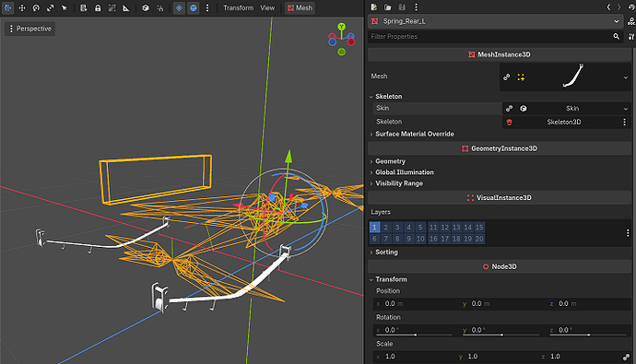The height and width of the screenshot is (364, 636).
Task: Click the yellow sparkle icon in Mesh property
Action: pyautogui.click(x=521, y=77)
